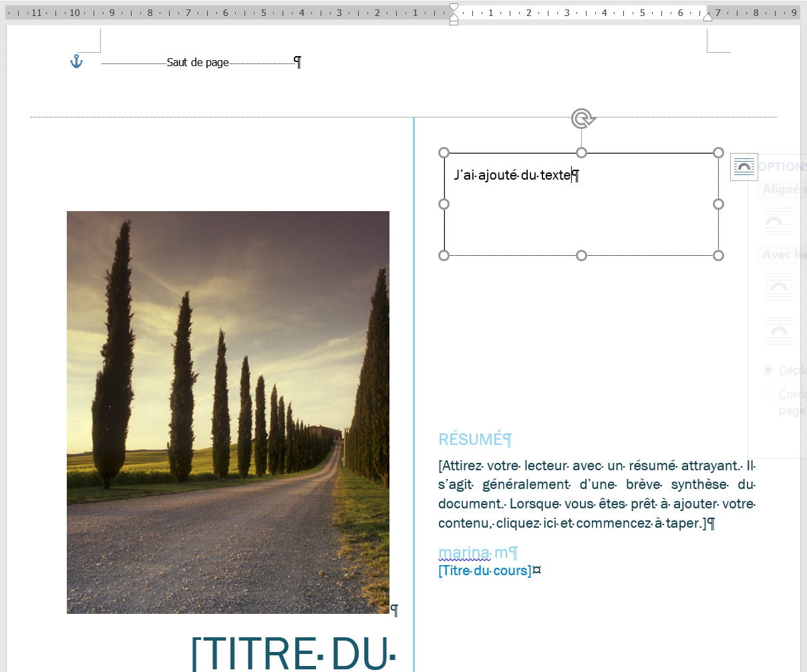This screenshot has width=807, height=672.
Task: Select the 'Corrig… page' radio option
Action: pyautogui.click(x=768, y=394)
